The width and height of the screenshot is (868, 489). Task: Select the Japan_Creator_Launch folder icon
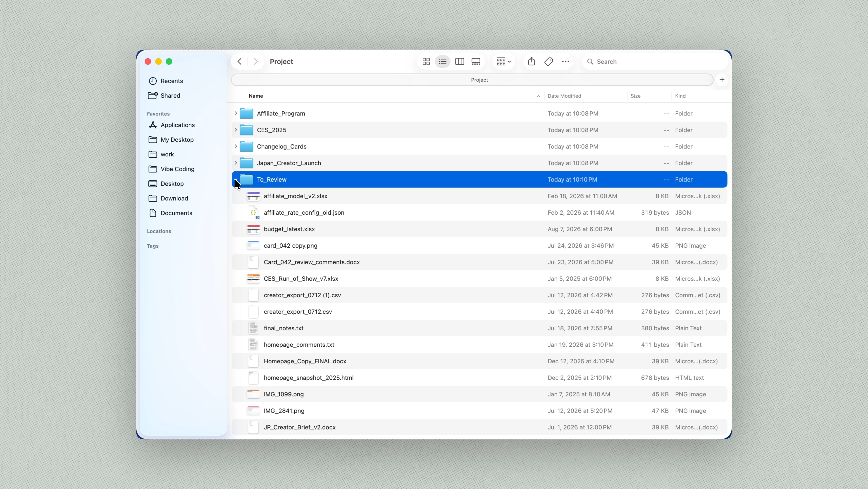[x=246, y=163]
